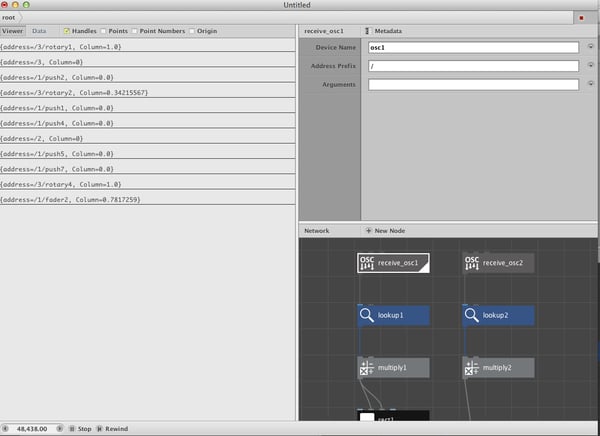Select the multiply1 node
Viewport: 600px width, 436px height.
(393, 368)
